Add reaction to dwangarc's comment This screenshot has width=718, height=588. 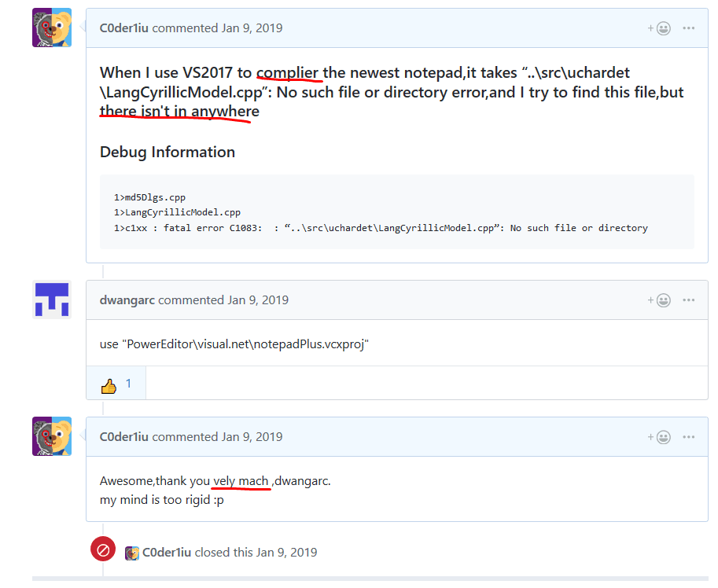point(659,300)
